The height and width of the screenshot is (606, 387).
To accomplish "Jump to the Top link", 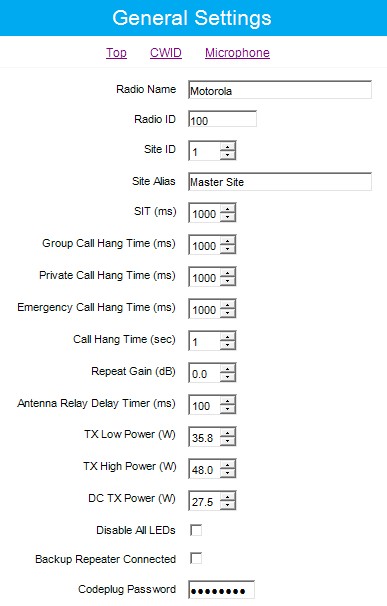I will pyautogui.click(x=116, y=53).
